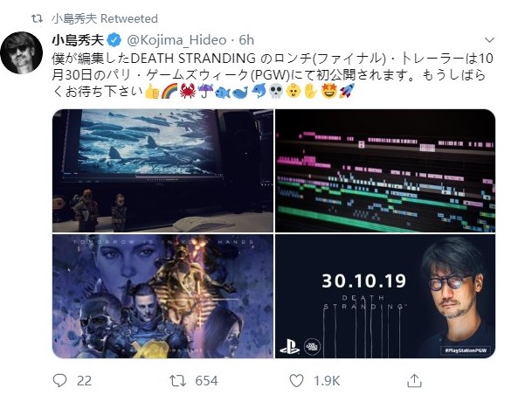532x395 pixels.
Task: Open the 小島秀夫 Retweeted link
Action: point(105,18)
